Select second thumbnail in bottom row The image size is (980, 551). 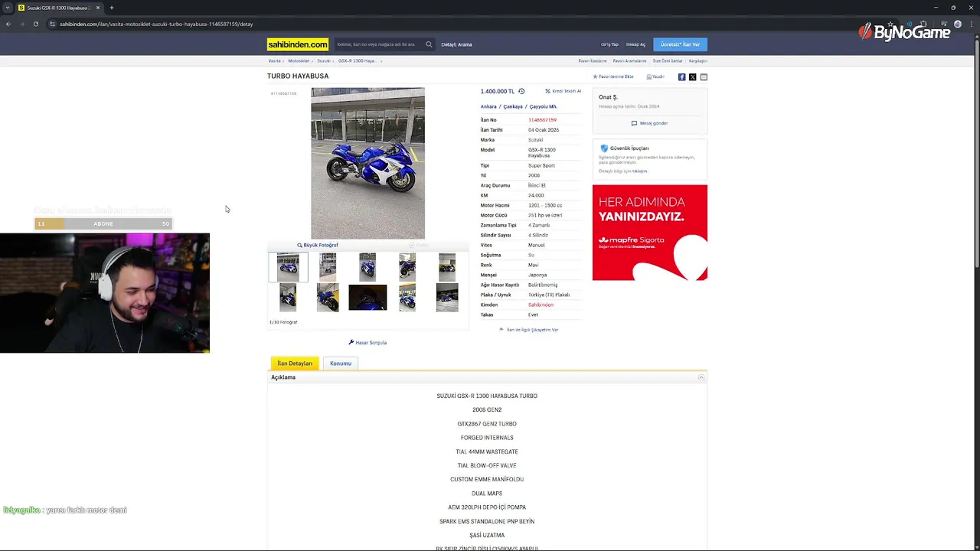point(328,297)
